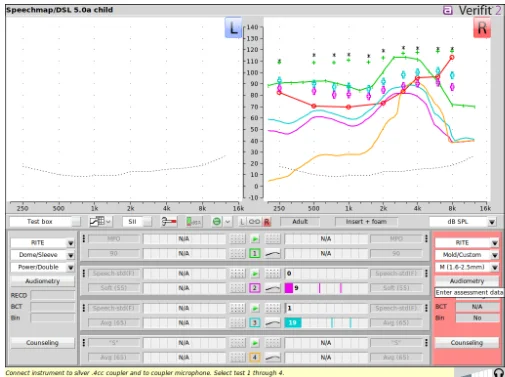
Task: Open right-ear data grid for test 2
Action: pyautogui.click(x=273, y=274)
